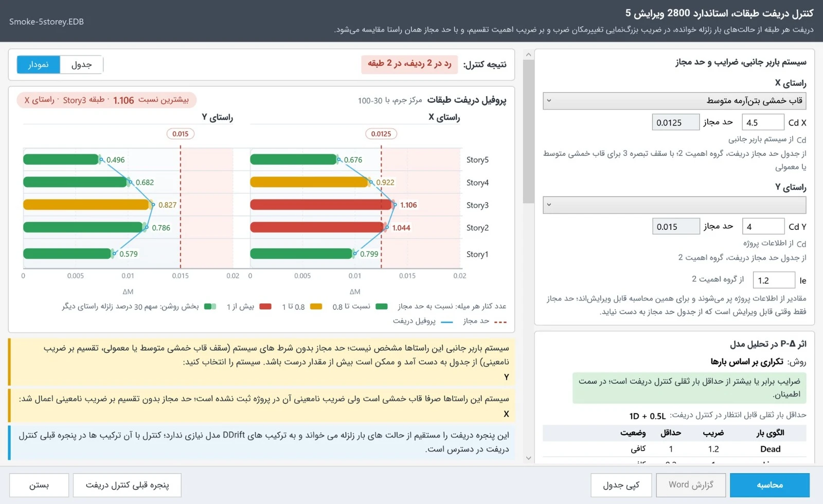
Task: Click the رد در 2 ردیف result badge
Action: [x=409, y=64]
